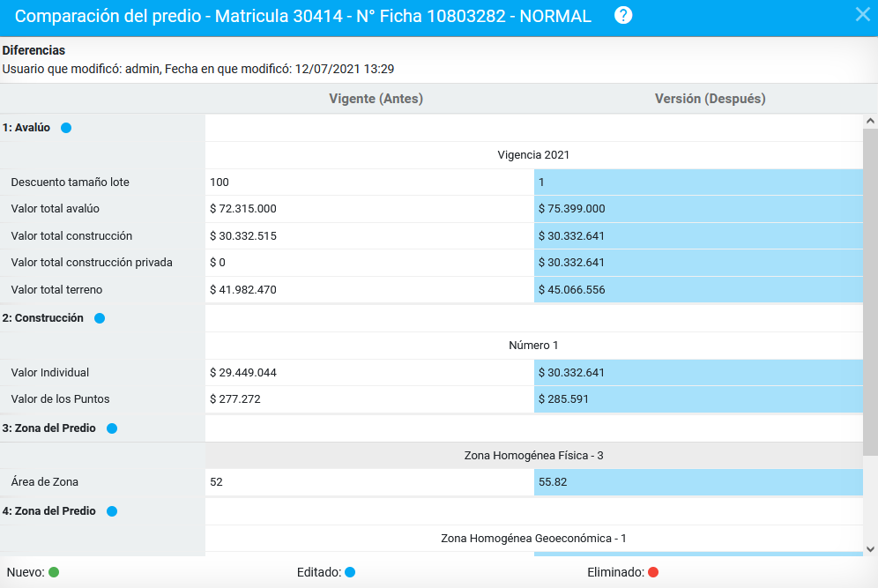The height and width of the screenshot is (588, 878).
Task: Click blue dot next to section 4 Zona del Predio
Action: click(112, 511)
